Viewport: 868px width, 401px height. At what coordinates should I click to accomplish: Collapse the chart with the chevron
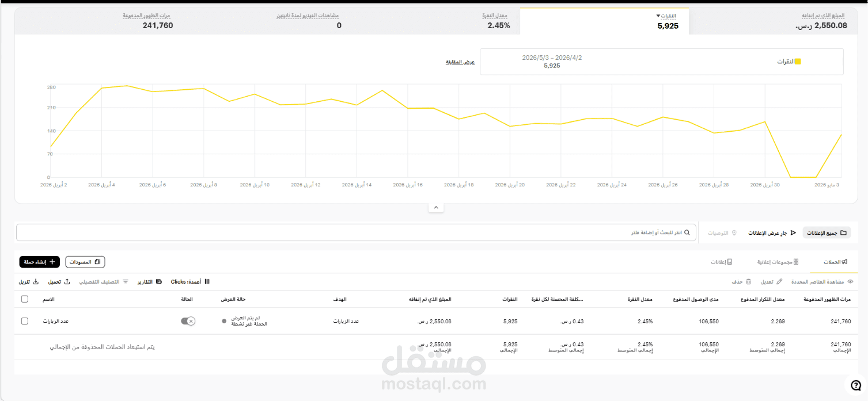436,207
